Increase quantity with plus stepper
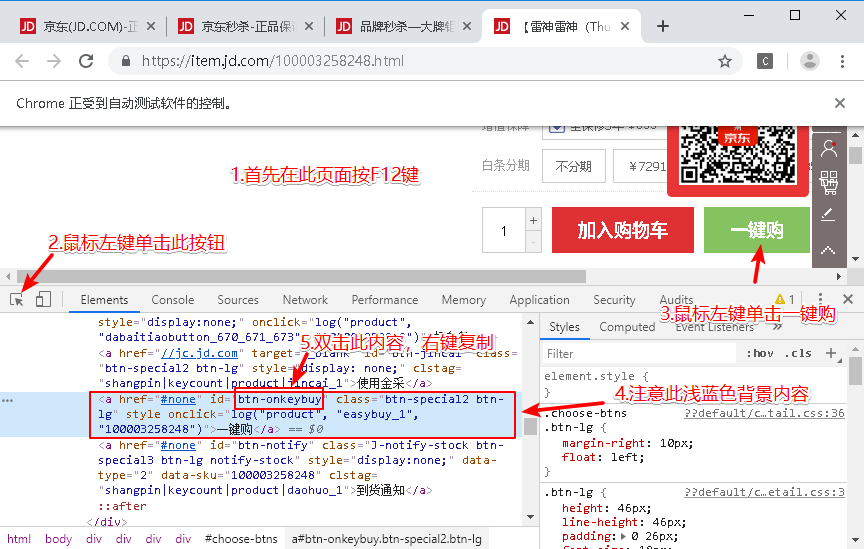864x549 pixels. click(533, 220)
